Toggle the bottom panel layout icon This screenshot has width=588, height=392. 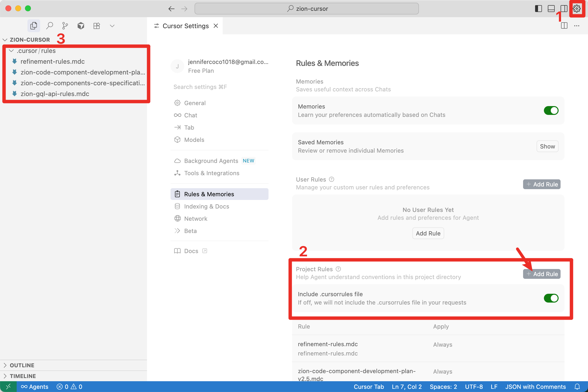tap(551, 9)
